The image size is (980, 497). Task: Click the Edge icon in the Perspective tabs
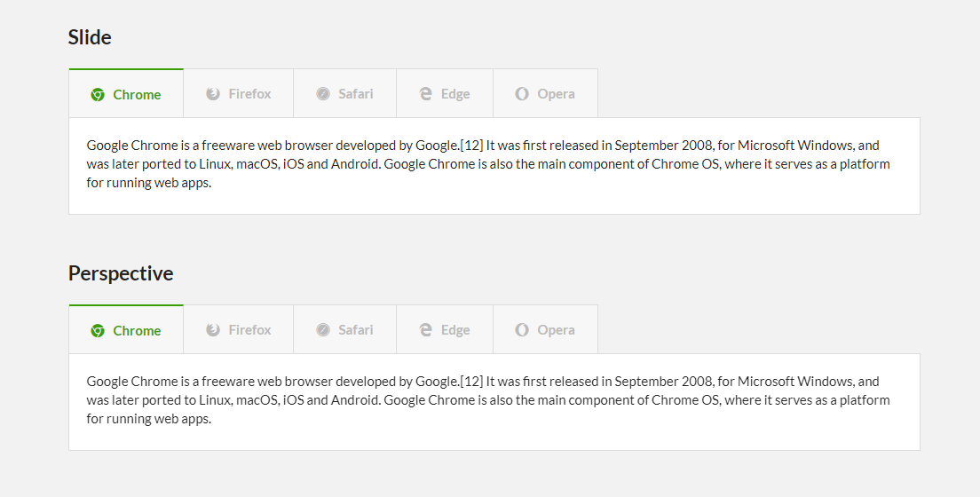426,330
